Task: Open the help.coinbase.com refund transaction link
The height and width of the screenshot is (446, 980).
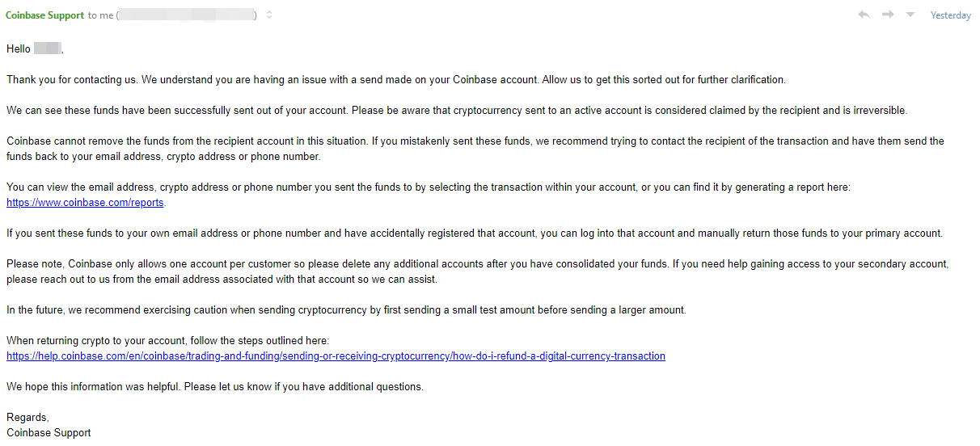Action: coord(336,356)
